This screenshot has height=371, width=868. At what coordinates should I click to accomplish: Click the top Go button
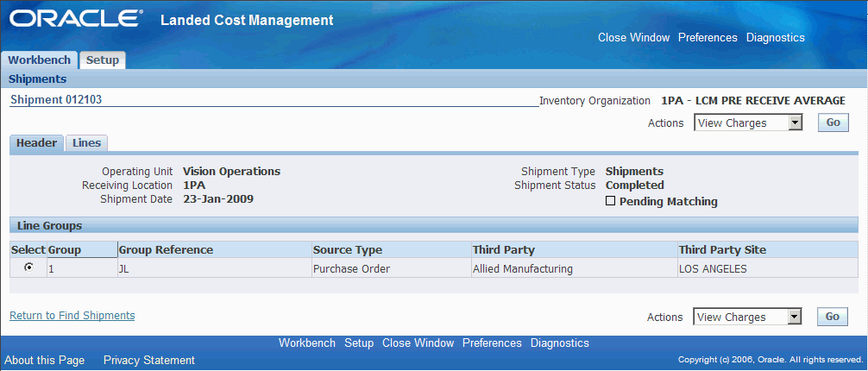833,123
